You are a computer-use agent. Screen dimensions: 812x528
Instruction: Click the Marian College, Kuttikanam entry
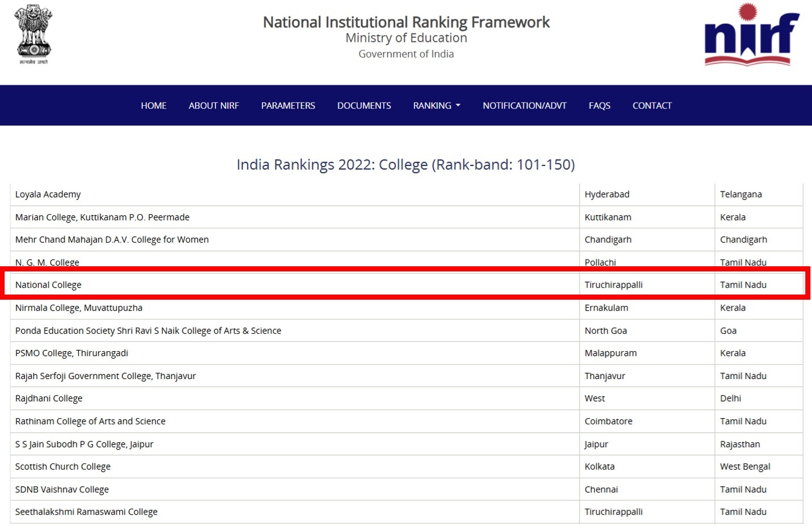click(x=102, y=218)
